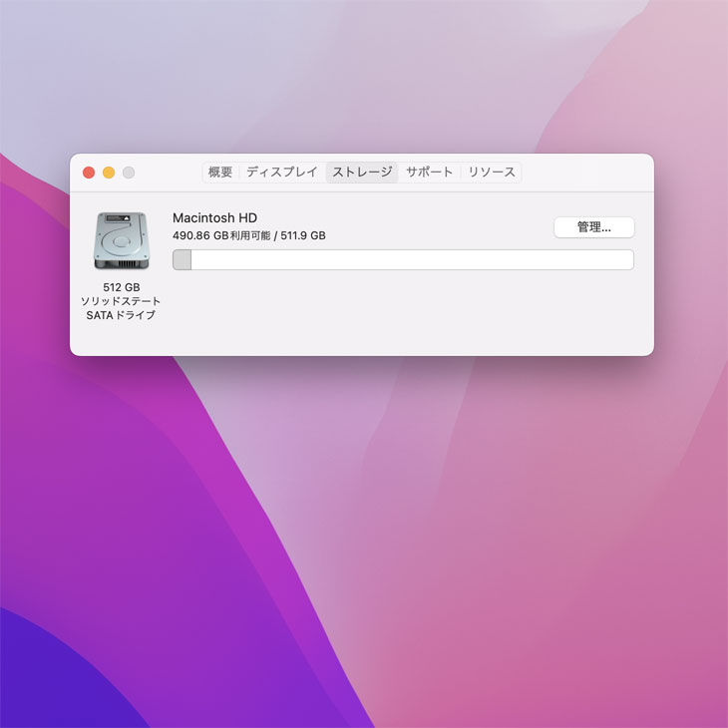Close the system information window
The width and height of the screenshot is (728, 728).
(89, 173)
